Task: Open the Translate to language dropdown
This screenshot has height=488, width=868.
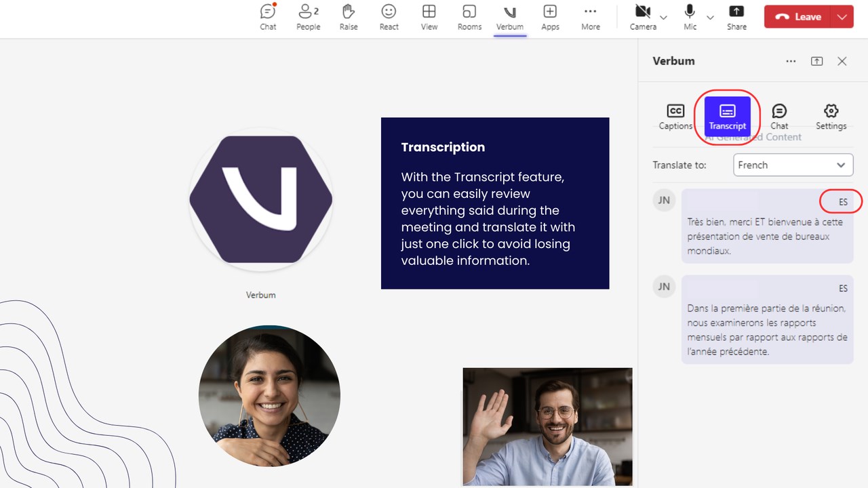Action: (x=793, y=165)
